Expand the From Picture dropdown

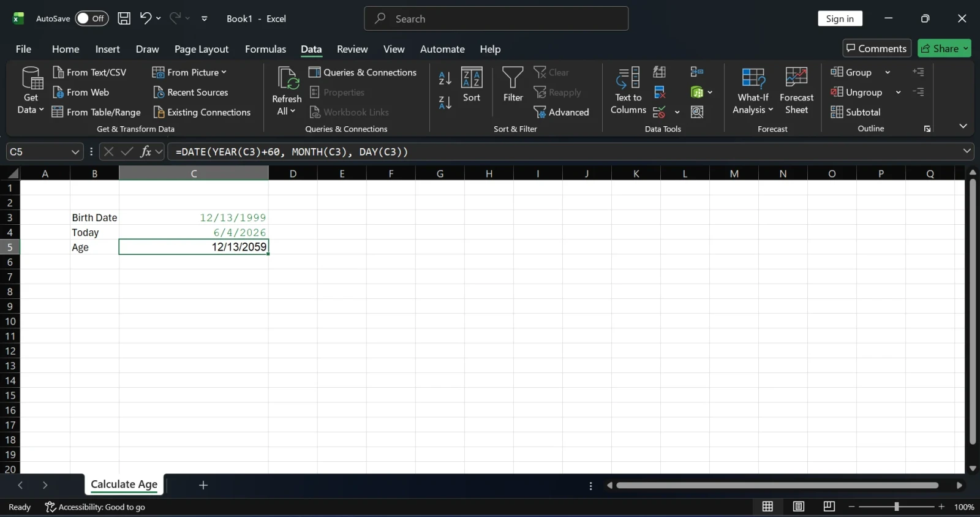[x=224, y=72]
